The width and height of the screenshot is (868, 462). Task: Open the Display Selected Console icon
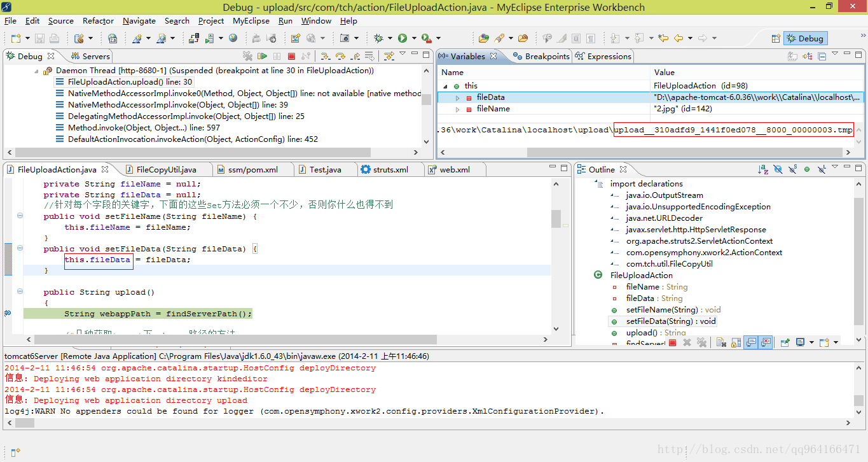(801, 342)
